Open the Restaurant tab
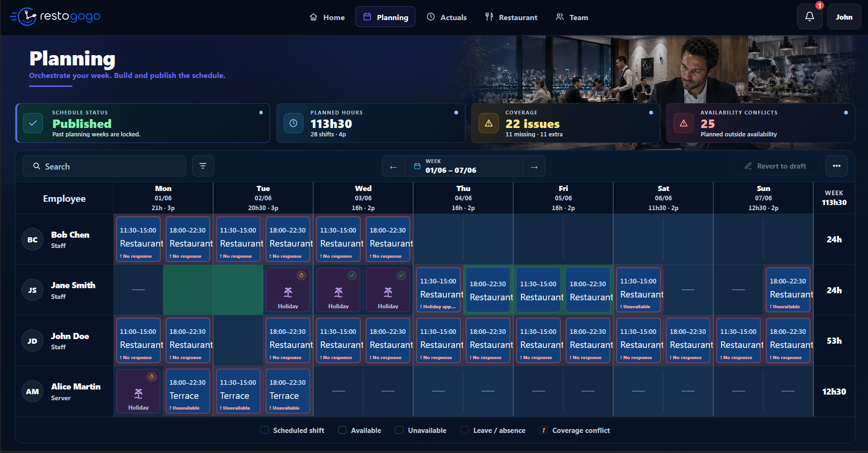Screen dimensions: 868x453 (511, 17)
